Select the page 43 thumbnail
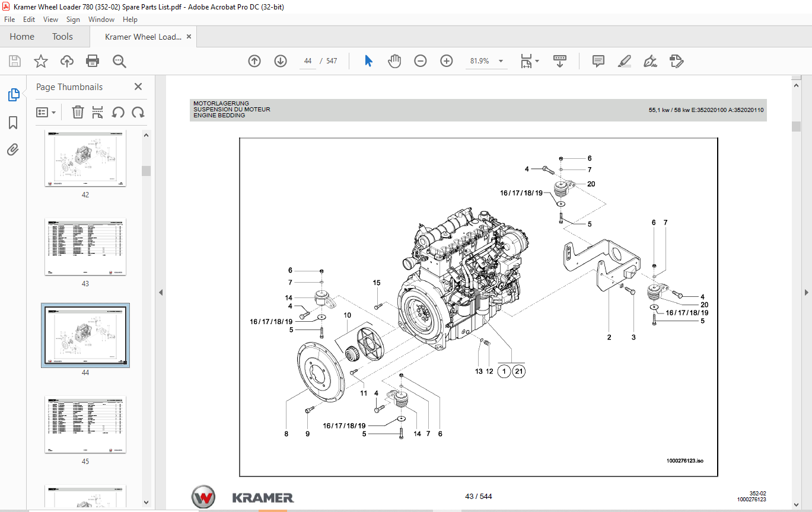812x512 pixels. 85,247
